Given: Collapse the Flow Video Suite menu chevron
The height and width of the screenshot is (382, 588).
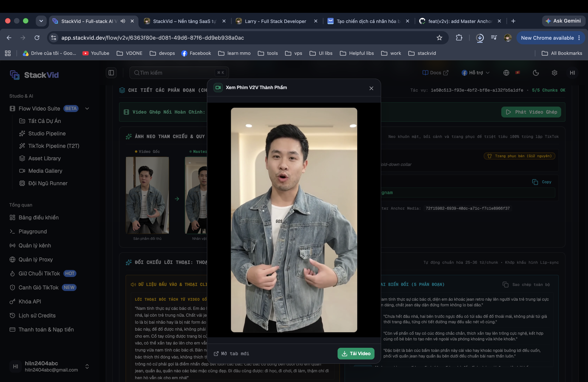Looking at the screenshot, I should [87, 109].
